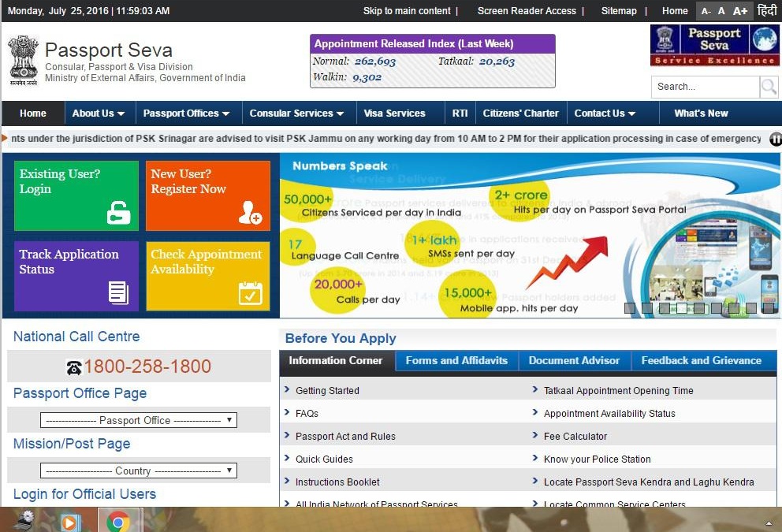Viewport: 782px width, 532px height.
Task: Open the Country dropdown under Mission/Post Page
Action: (x=137, y=471)
